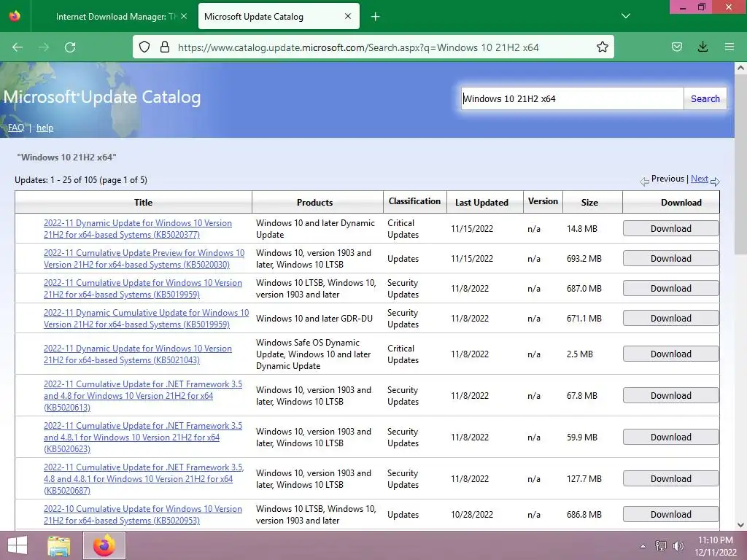Click the previous page arrow icon
The image size is (747, 560).
644,182
